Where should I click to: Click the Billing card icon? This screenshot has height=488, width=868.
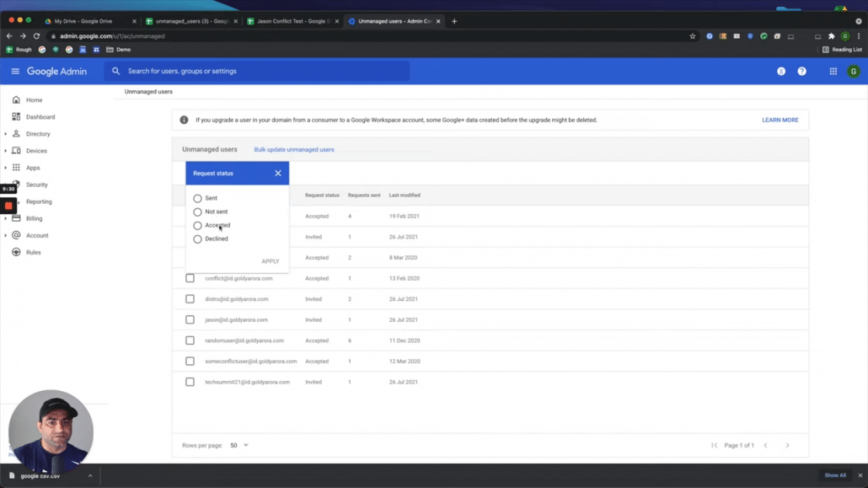tap(16, 218)
